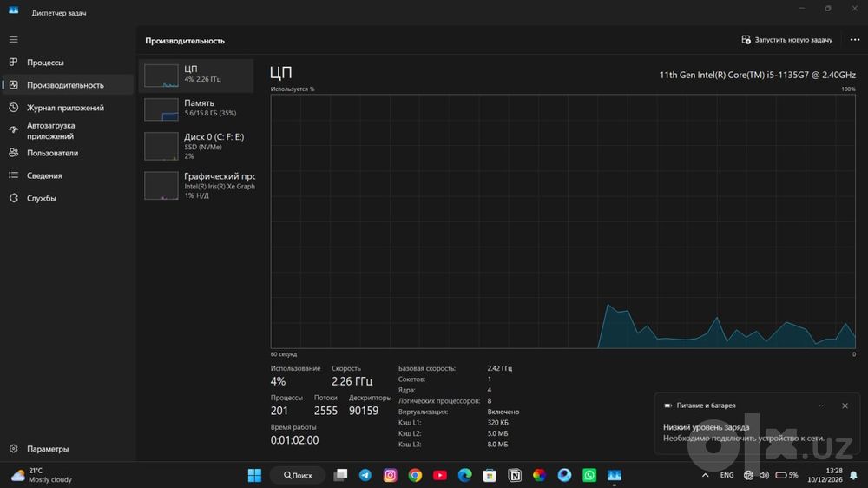
Task: Toggle the hamburger navigation menu
Action: (x=13, y=40)
